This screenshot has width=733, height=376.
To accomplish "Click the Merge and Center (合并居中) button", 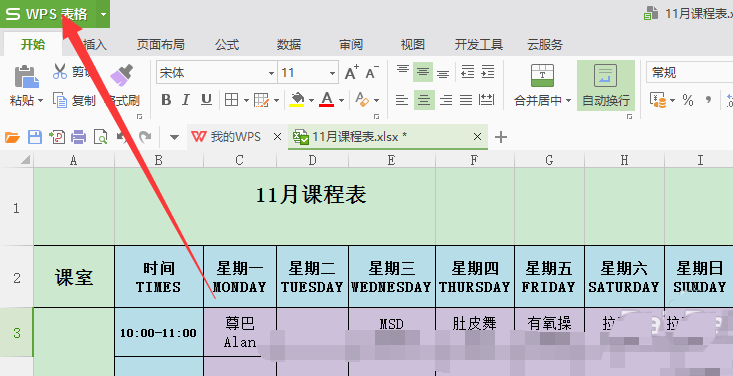I will (542, 86).
